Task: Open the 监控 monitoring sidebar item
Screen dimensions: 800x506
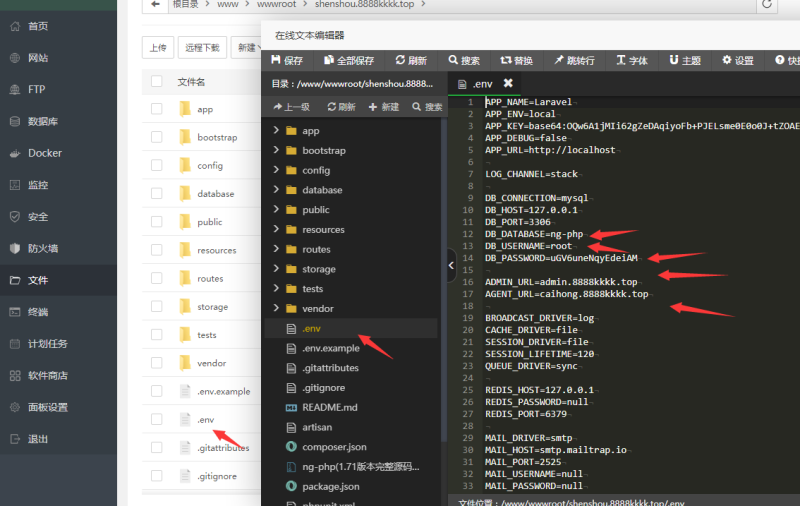Action: (58, 185)
